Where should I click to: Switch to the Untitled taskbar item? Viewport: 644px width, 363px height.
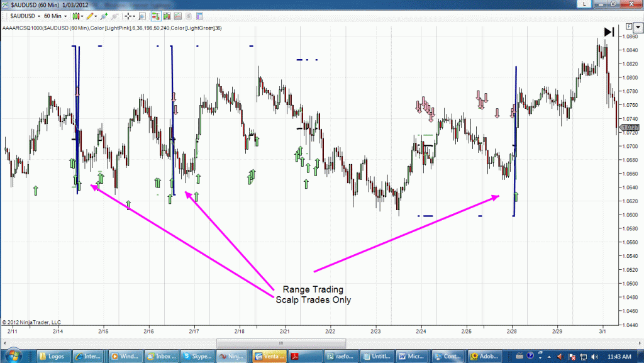click(x=377, y=357)
